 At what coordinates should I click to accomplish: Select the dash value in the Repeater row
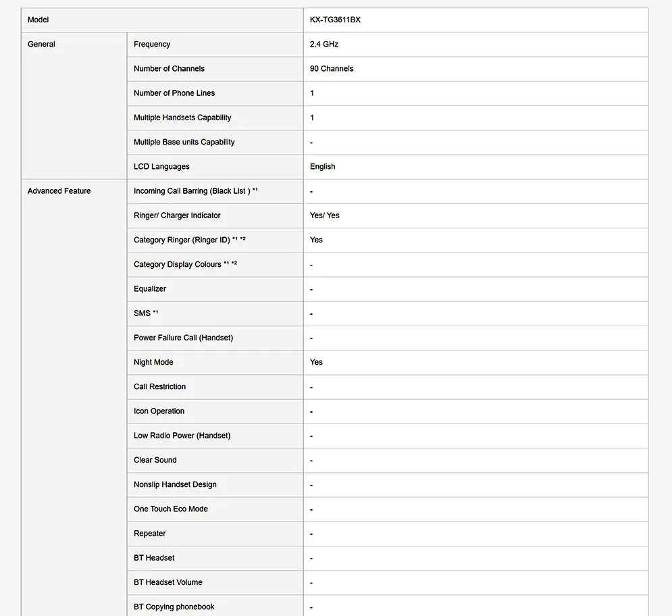(x=311, y=534)
